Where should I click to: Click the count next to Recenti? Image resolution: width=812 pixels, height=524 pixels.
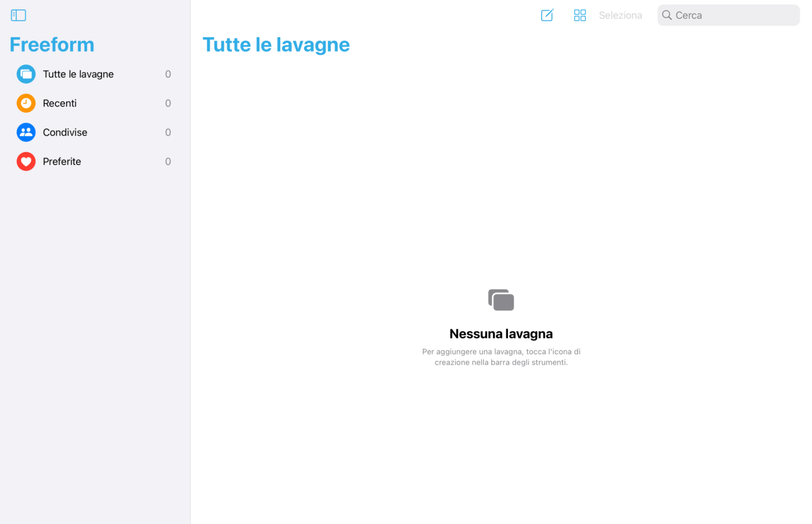(x=168, y=103)
